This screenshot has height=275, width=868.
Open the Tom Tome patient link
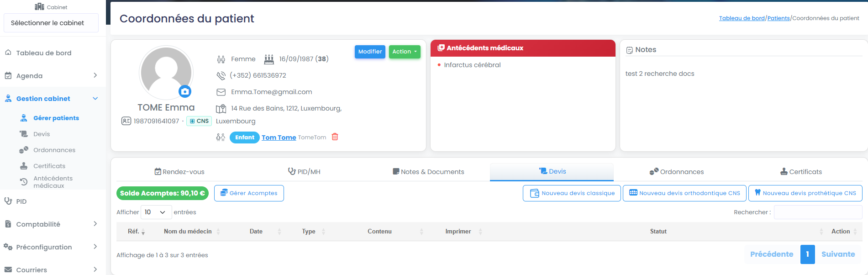pyautogui.click(x=279, y=137)
